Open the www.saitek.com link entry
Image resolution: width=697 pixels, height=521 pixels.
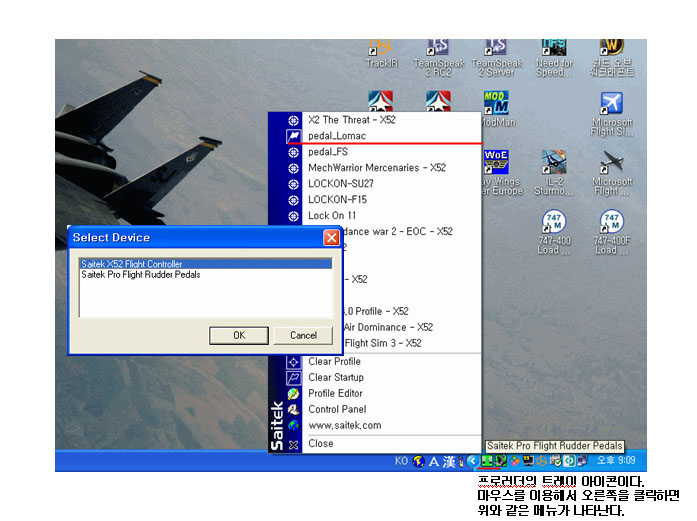tap(392, 425)
